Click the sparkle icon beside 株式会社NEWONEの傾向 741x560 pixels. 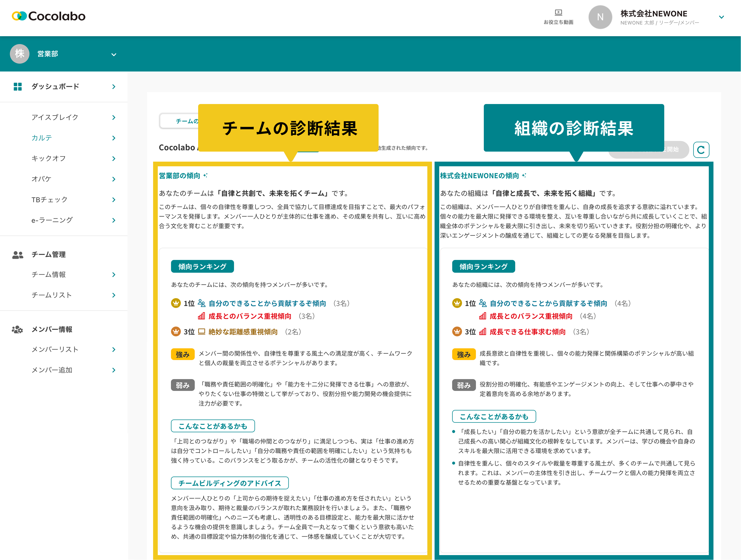[524, 175]
